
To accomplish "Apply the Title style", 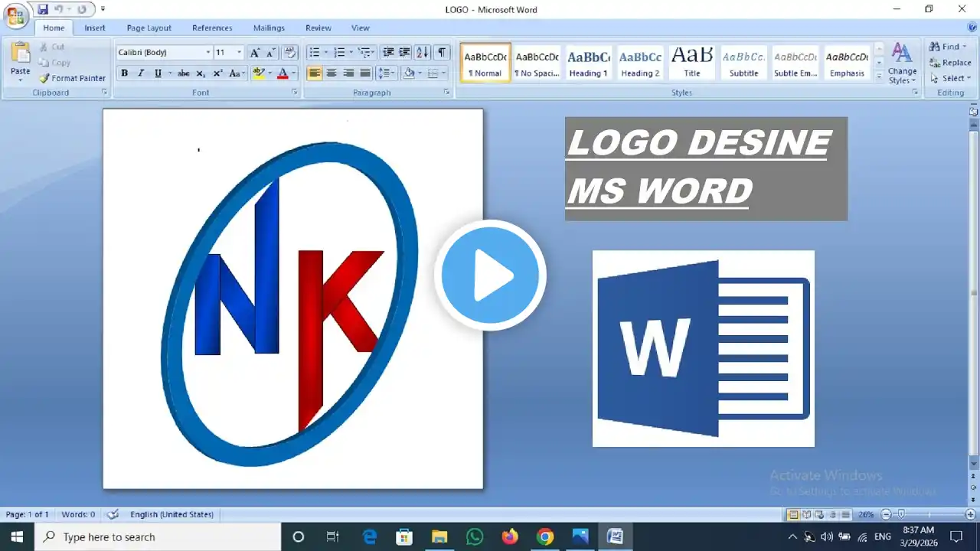I will pyautogui.click(x=692, y=62).
